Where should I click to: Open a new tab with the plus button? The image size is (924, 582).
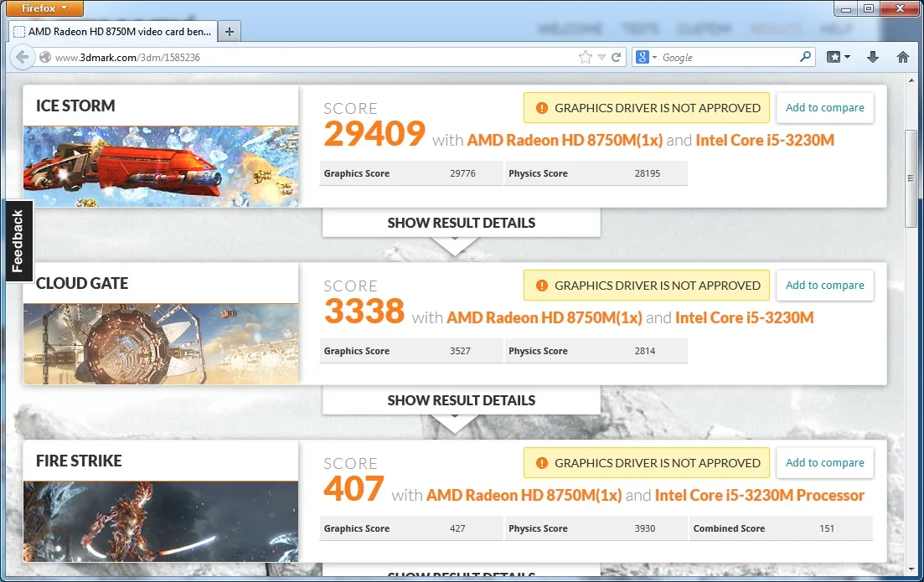coord(230,32)
